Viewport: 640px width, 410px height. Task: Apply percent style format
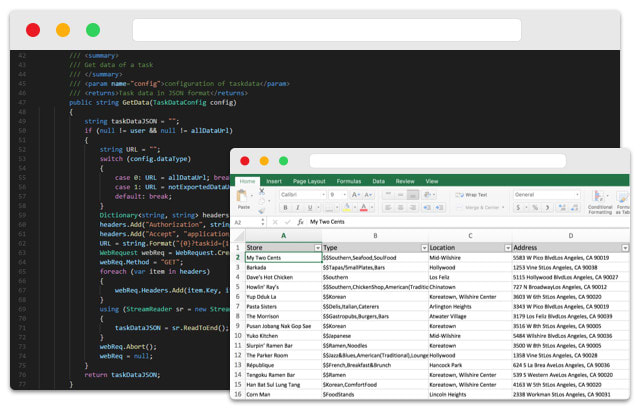tap(535, 208)
